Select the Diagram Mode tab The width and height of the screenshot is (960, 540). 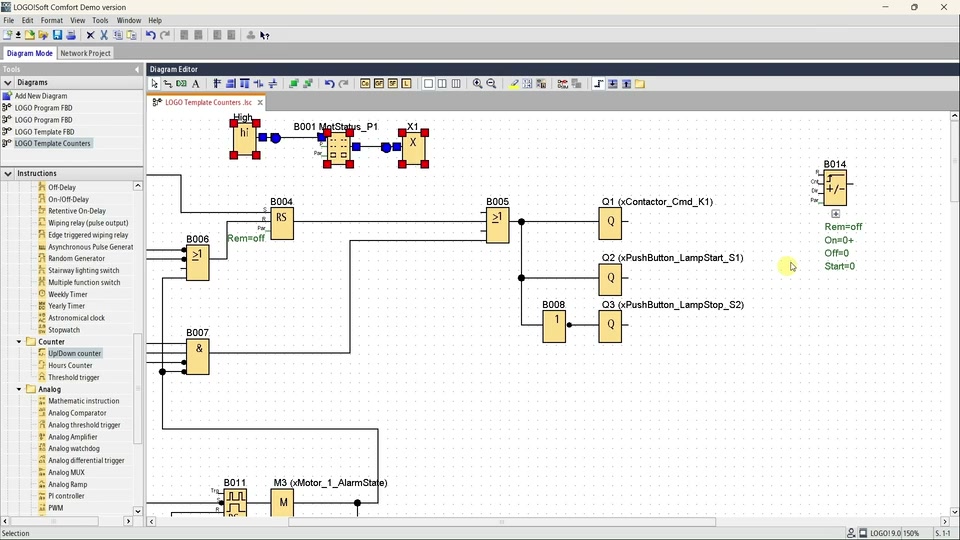tap(29, 53)
